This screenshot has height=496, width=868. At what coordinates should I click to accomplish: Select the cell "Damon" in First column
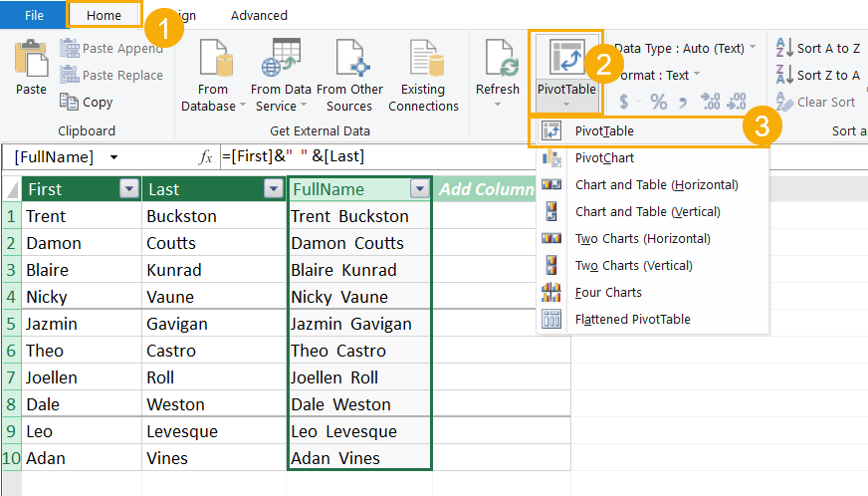coord(82,243)
